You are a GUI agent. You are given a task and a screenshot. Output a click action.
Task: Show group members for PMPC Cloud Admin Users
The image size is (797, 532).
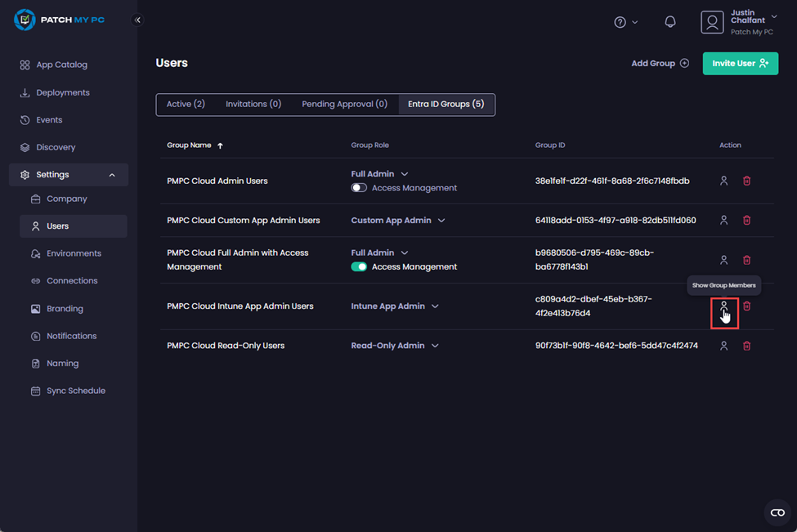click(x=723, y=181)
